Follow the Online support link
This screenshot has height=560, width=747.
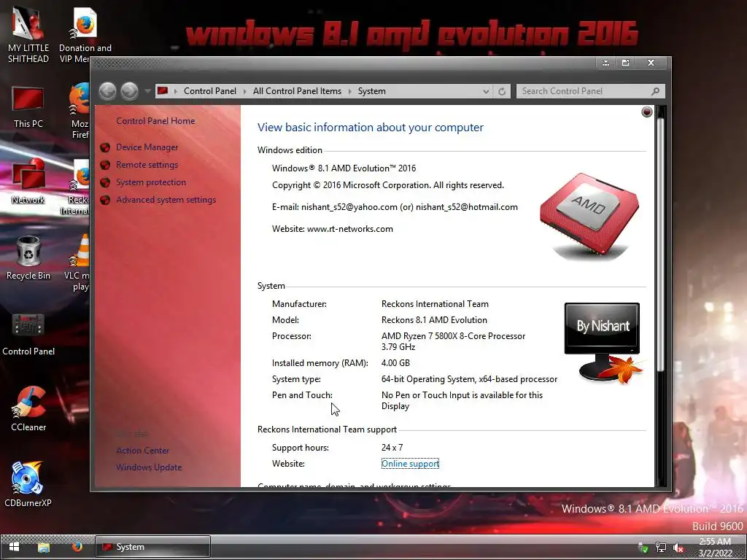[410, 464]
